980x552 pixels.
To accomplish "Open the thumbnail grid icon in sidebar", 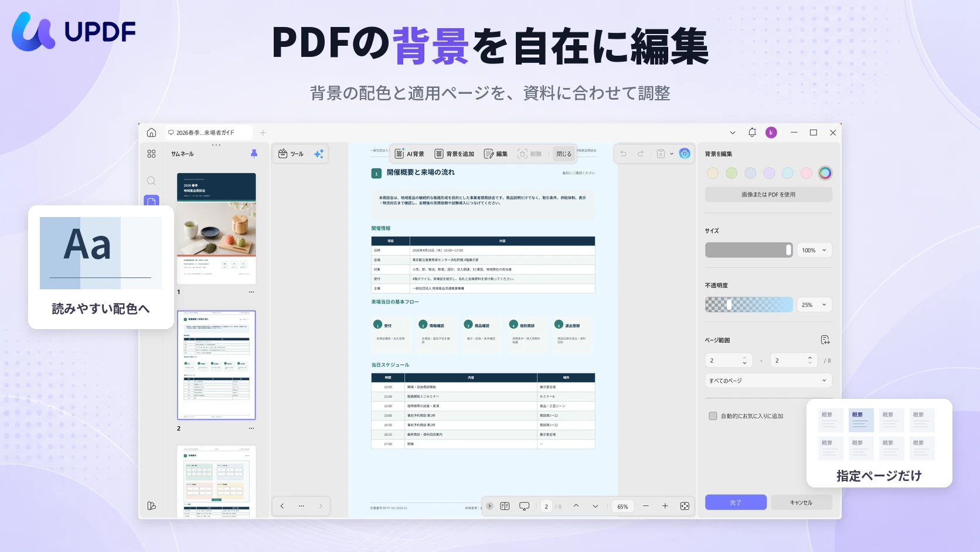I will point(151,154).
